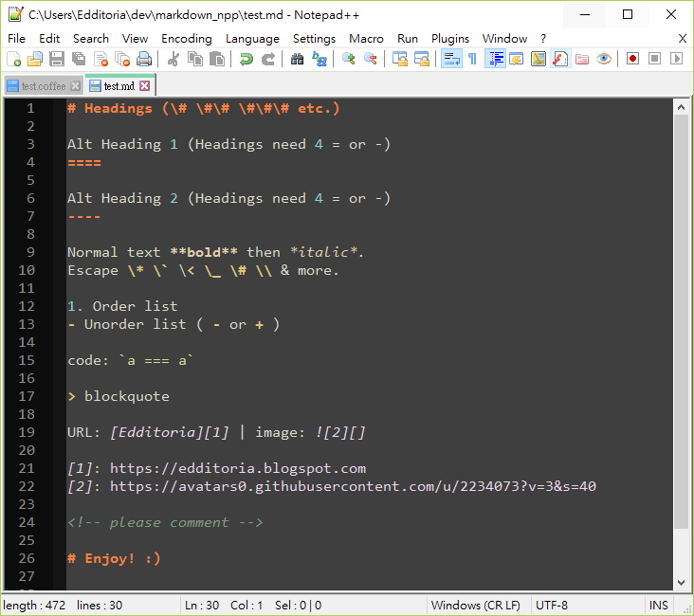The image size is (694, 616).
Task: Click the '<!-- please comment -->' line
Action: tap(165, 522)
